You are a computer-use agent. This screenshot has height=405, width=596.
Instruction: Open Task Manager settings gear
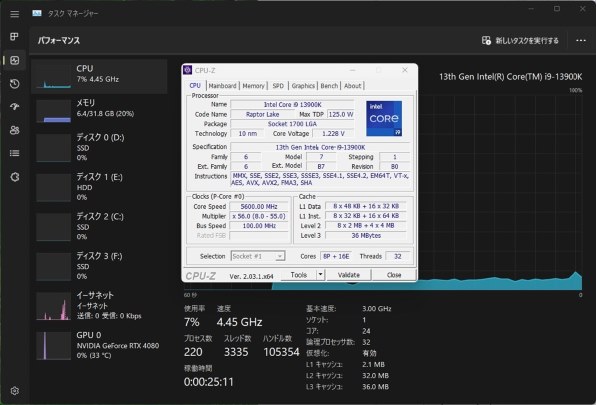pyautogui.click(x=14, y=391)
